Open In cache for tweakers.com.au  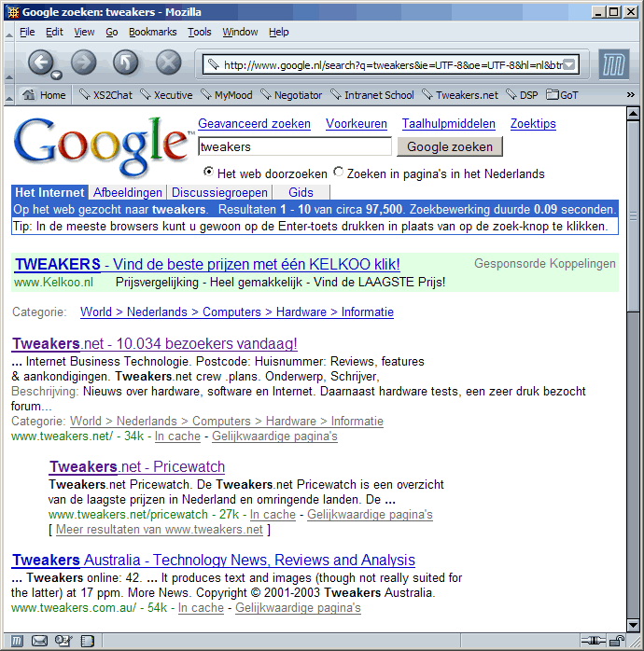201,607
